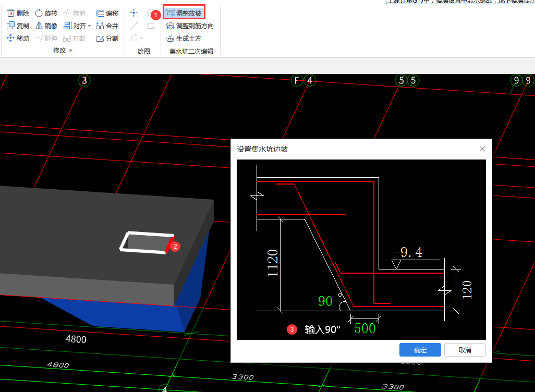This screenshot has width=535, height=392.
Task: Click the -9.4 elevation label
Action: [408, 252]
